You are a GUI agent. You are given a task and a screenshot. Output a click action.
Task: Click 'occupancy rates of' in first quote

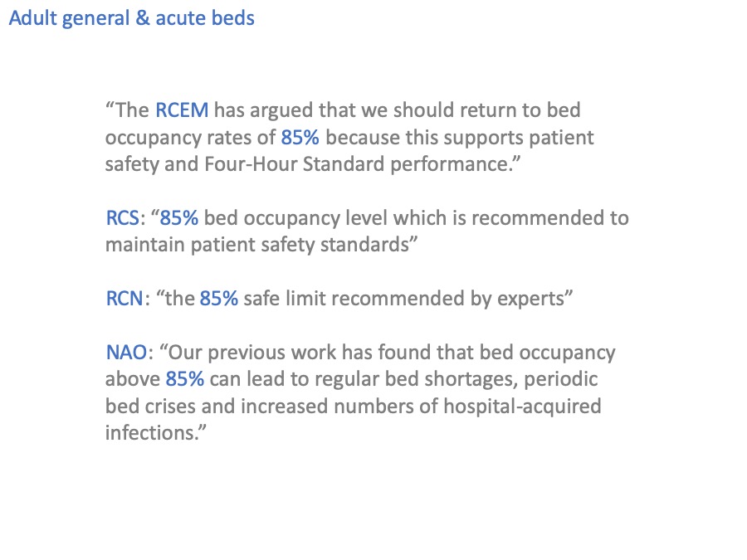[x=190, y=138]
